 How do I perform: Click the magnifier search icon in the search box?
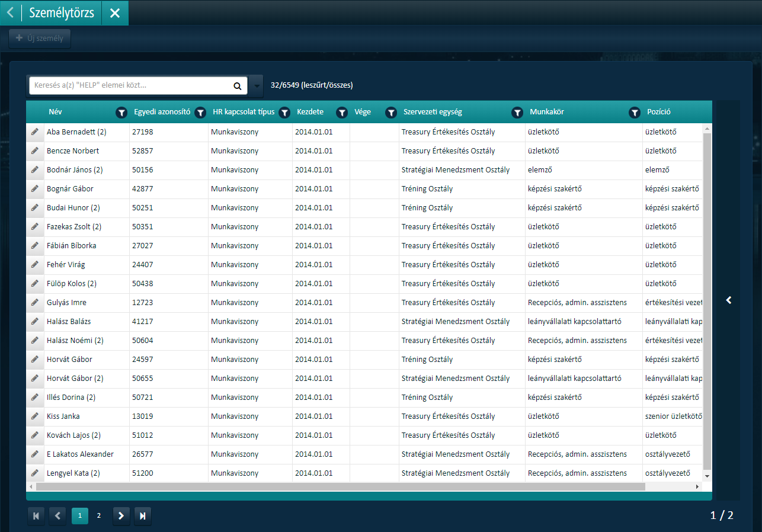[x=237, y=86]
